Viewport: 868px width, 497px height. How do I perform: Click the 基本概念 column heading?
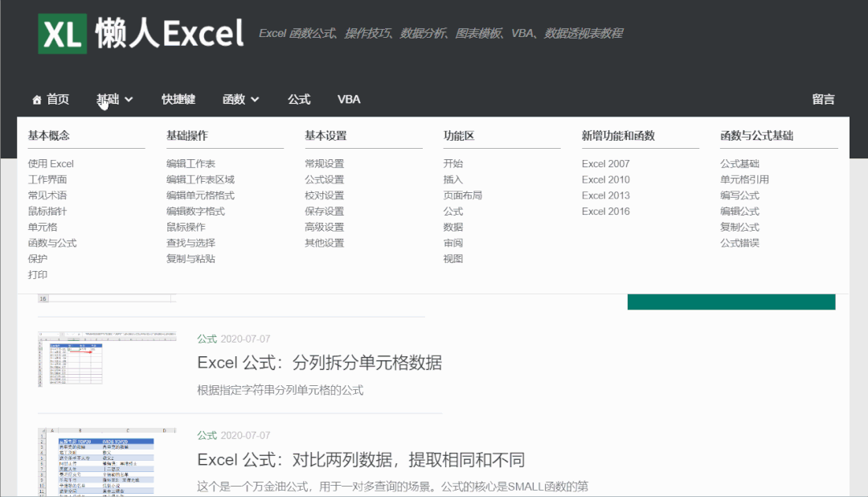pos(49,135)
